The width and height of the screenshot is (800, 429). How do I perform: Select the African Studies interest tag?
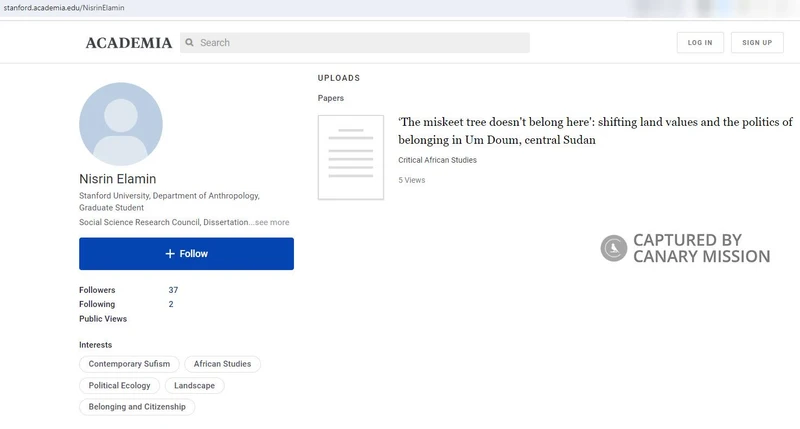click(221, 364)
